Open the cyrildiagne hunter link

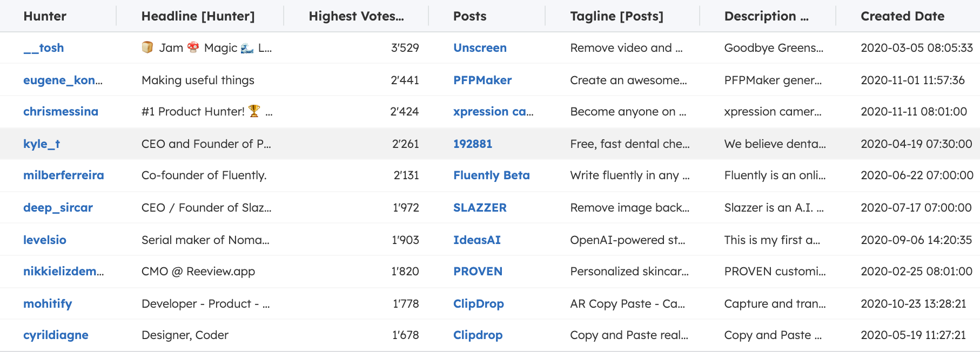56,335
